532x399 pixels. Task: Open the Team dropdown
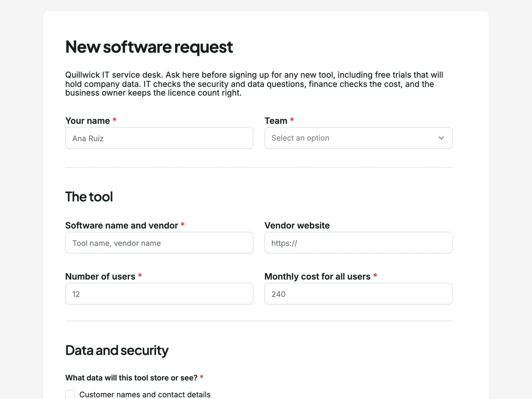pos(358,138)
